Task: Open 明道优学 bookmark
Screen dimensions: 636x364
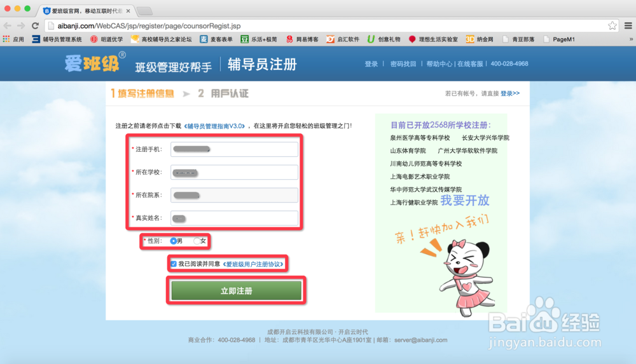Action: 107,39
